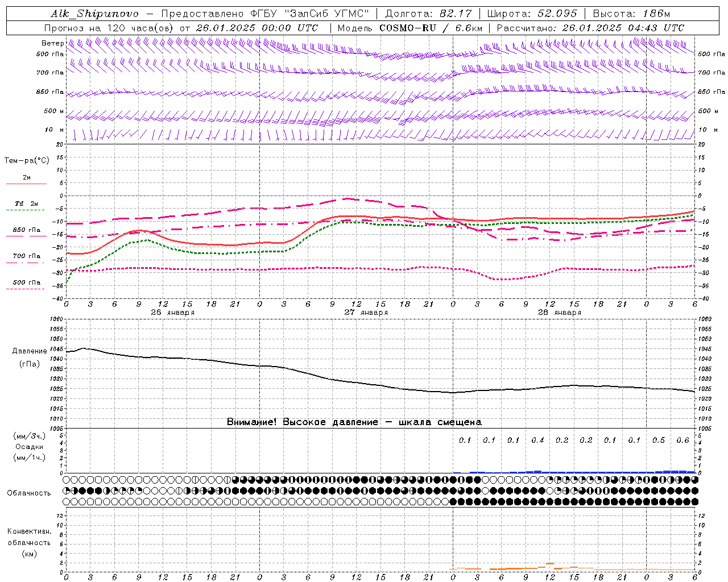This screenshot has height=582, width=728.
Task: Click the Широта: 52.095 value
Action: [532, 14]
